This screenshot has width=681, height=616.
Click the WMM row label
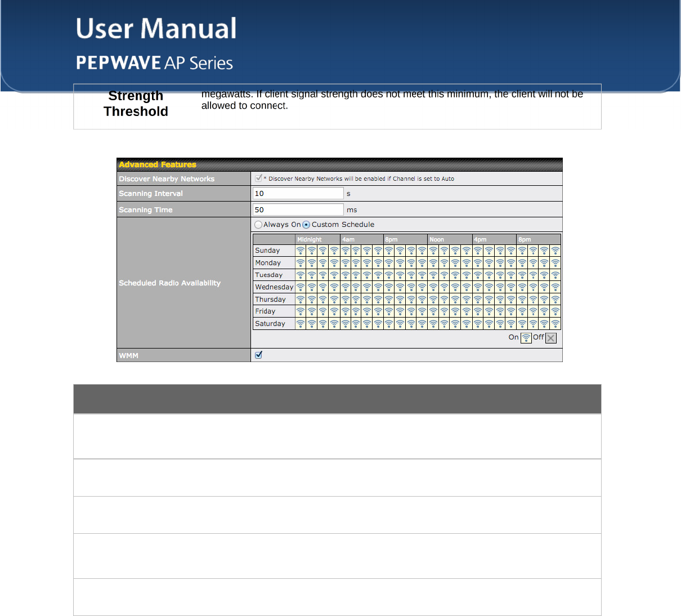click(x=128, y=356)
